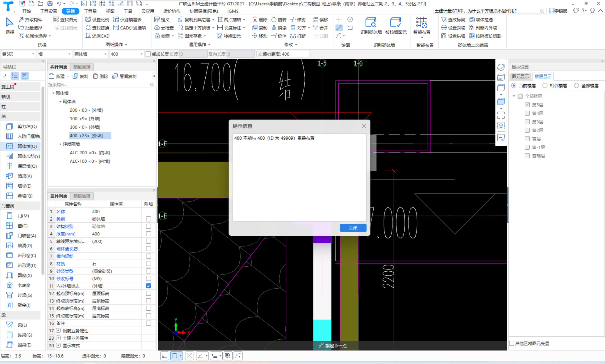The image size is (605, 364).
Task: Click the 还原CAD tool
Action: click(97, 36)
